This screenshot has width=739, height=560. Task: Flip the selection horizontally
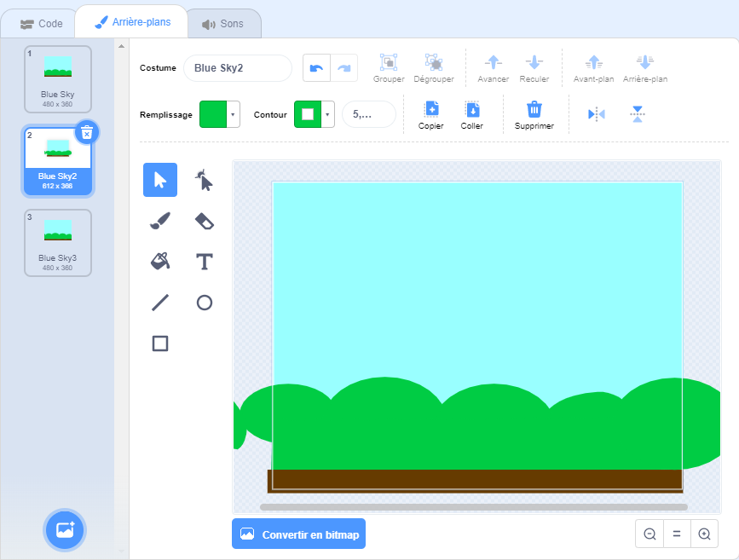pos(597,114)
